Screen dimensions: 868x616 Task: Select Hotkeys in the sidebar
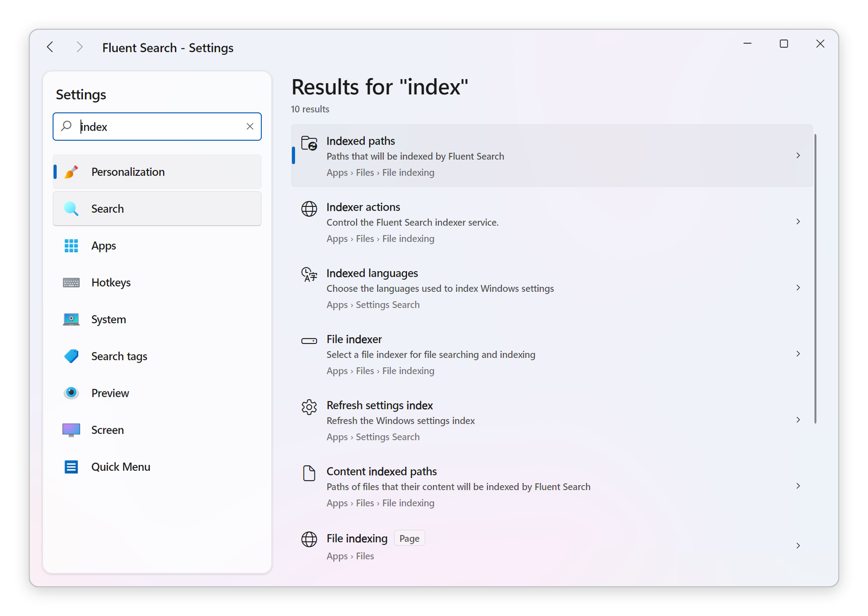click(157, 283)
